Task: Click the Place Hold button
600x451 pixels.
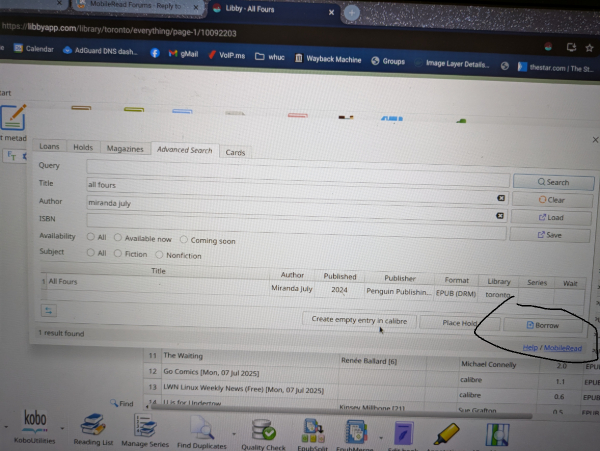Action: click(x=460, y=323)
